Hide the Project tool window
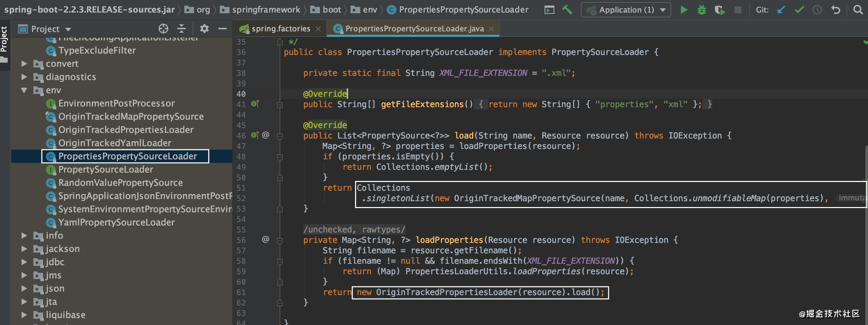868x325 pixels. coord(223,29)
